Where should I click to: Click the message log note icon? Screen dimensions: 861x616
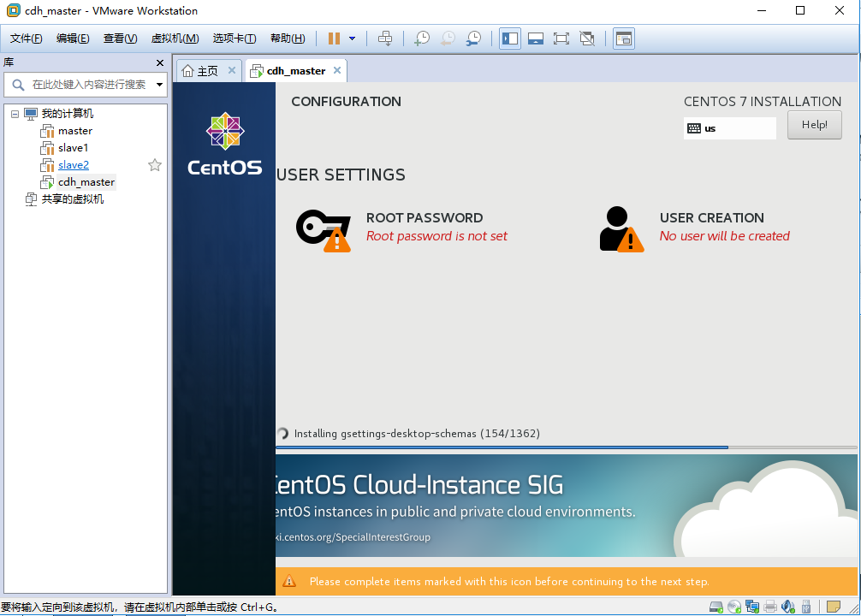(833, 607)
